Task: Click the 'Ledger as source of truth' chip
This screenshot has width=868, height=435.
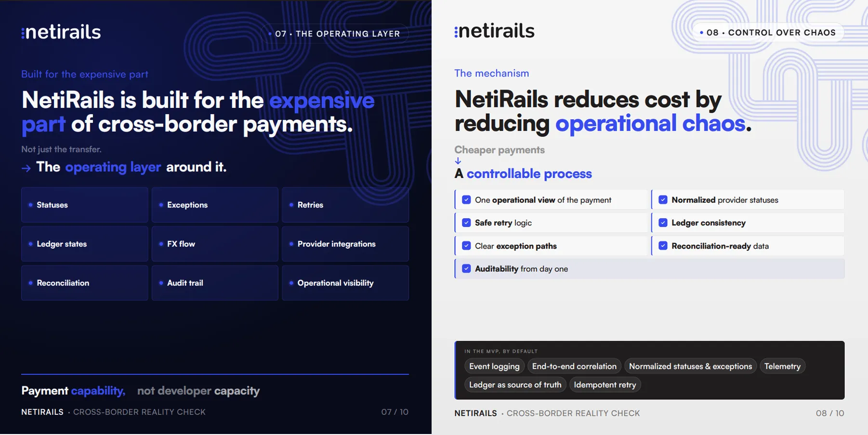Action: tap(515, 384)
